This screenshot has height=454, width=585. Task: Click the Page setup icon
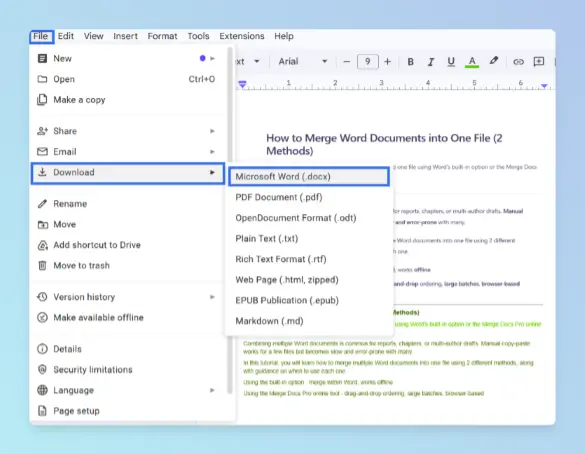(42, 411)
